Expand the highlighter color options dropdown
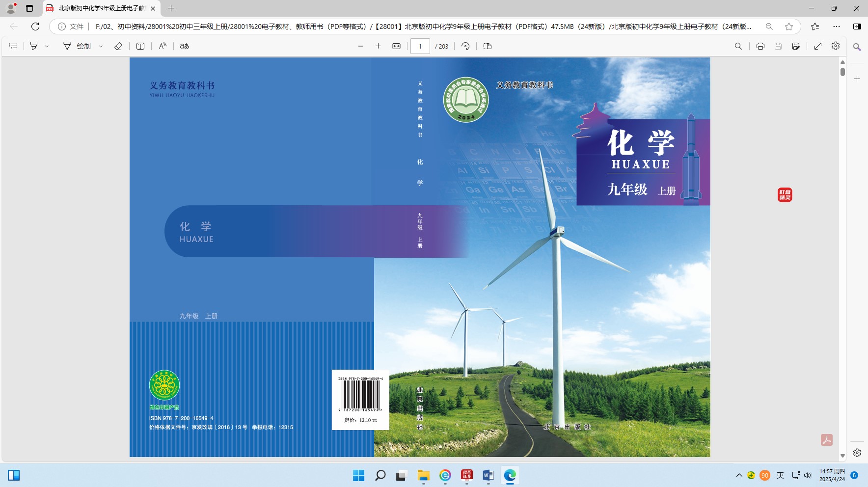 [x=47, y=46]
